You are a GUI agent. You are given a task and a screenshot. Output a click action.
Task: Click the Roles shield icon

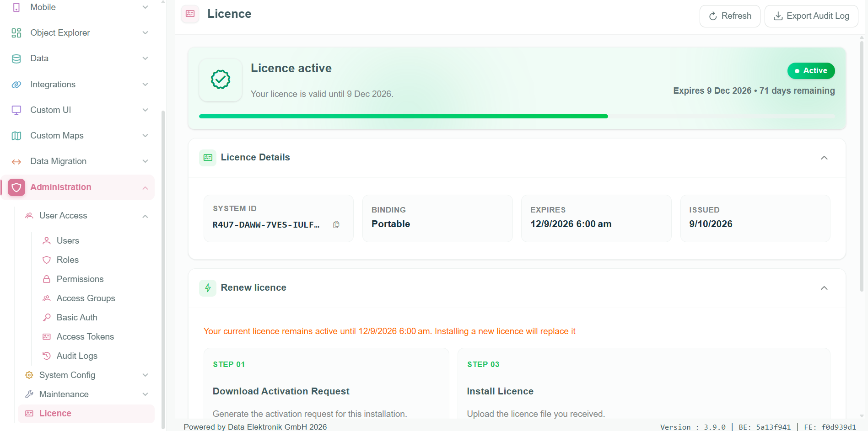click(x=47, y=260)
